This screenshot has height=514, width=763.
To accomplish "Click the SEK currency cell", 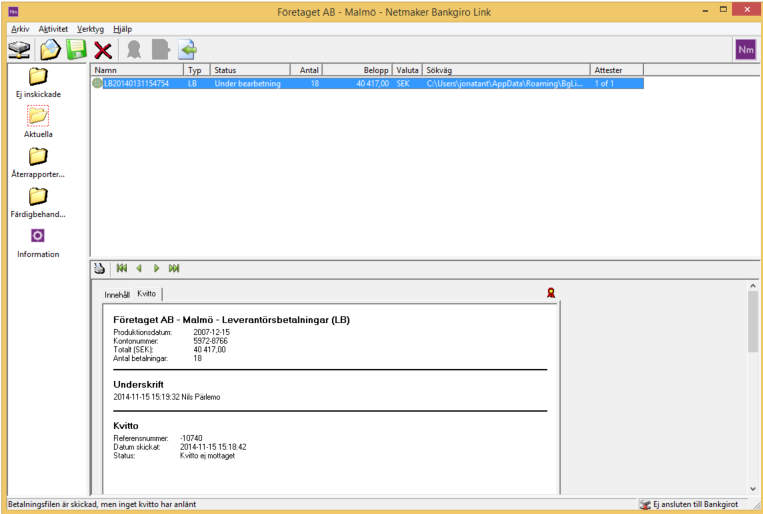I will click(x=403, y=83).
